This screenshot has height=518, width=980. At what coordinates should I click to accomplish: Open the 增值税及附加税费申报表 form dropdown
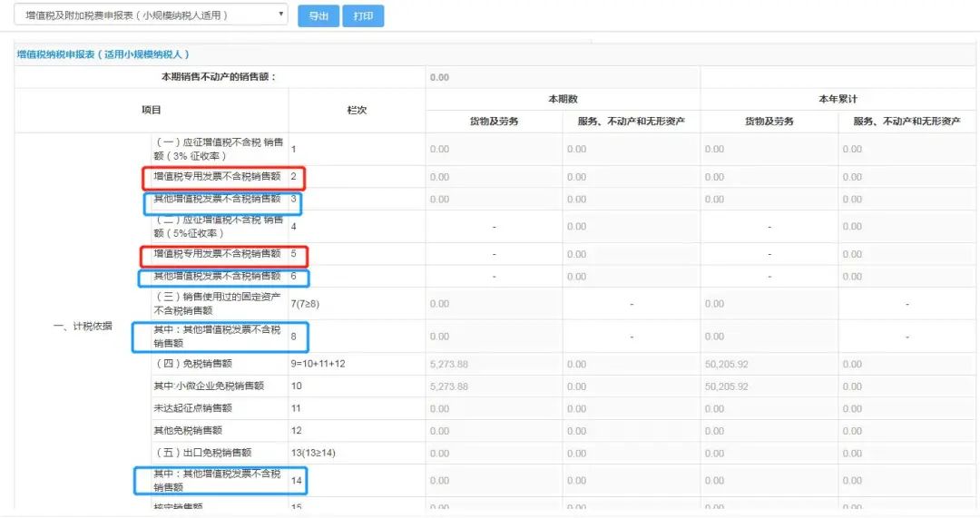[x=151, y=15]
